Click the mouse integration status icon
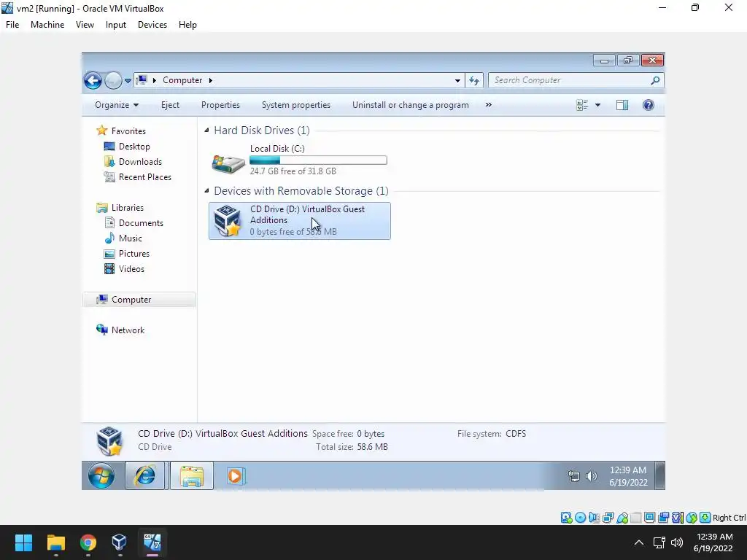Screen dimensions: 747x560 [x=692, y=518]
